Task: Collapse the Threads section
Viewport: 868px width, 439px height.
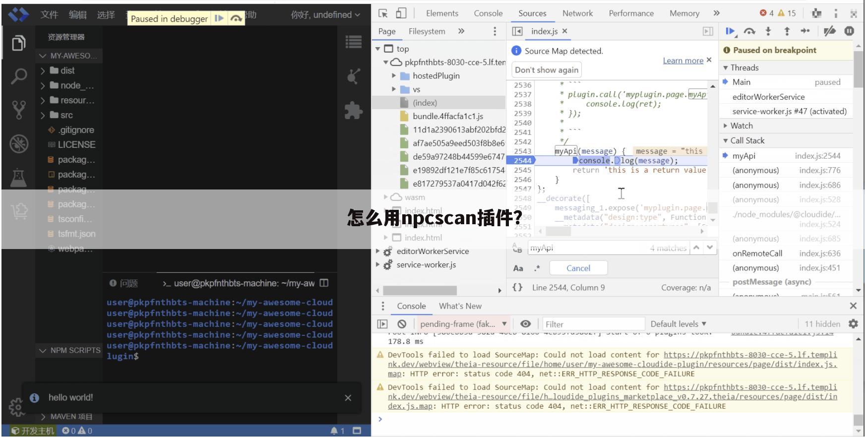Action: pos(726,67)
